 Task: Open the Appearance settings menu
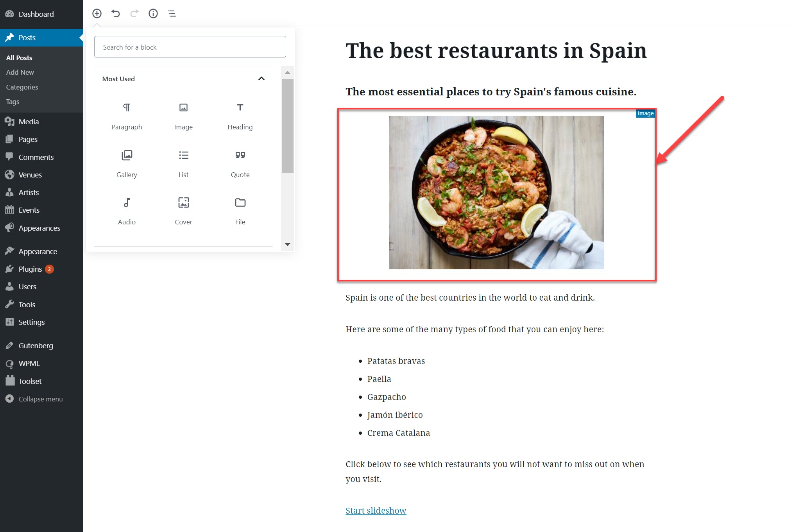pyautogui.click(x=41, y=251)
